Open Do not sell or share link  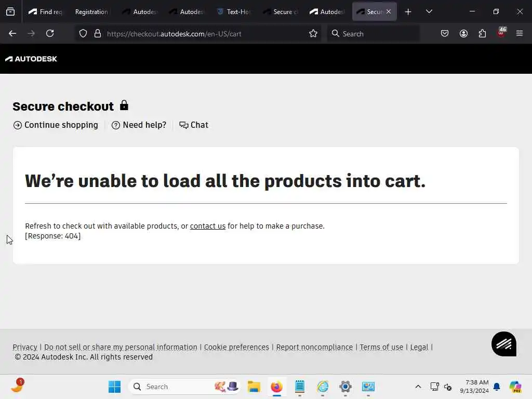coord(121,347)
